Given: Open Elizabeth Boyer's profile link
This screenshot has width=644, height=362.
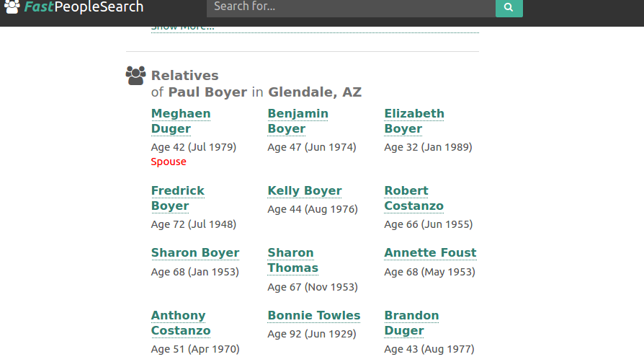Looking at the screenshot, I should [414, 121].
